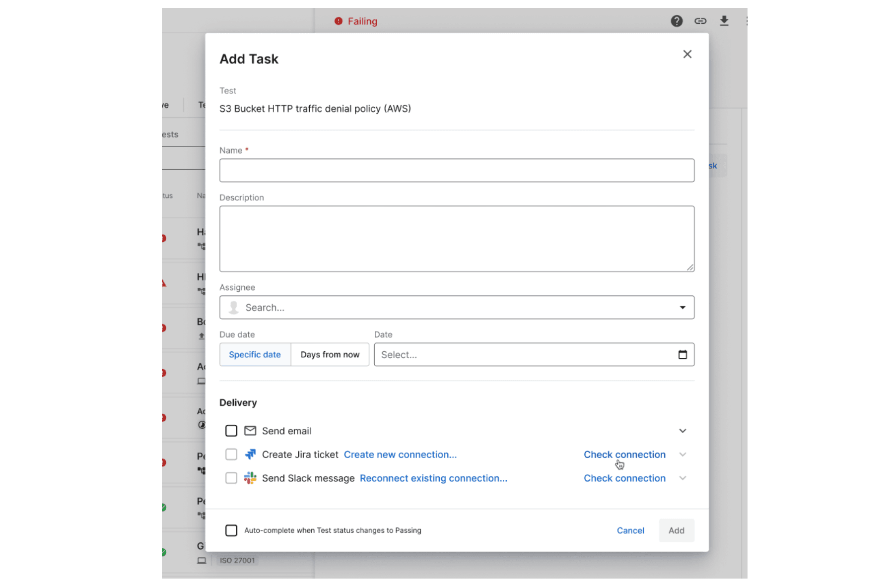Enable the Send email checkbox

pyautogui.click(x=231, y=431)
